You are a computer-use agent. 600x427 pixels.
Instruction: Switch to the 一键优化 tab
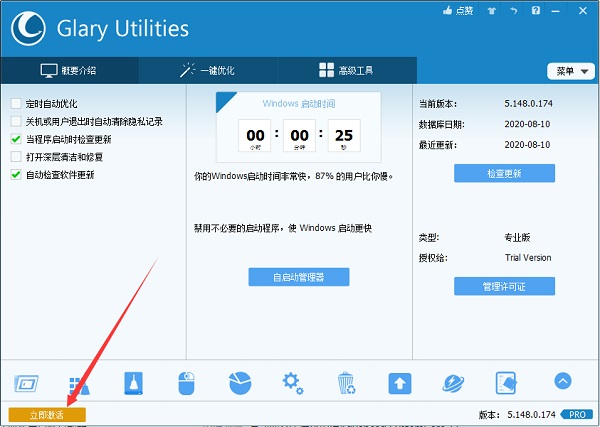click(208, 70)
